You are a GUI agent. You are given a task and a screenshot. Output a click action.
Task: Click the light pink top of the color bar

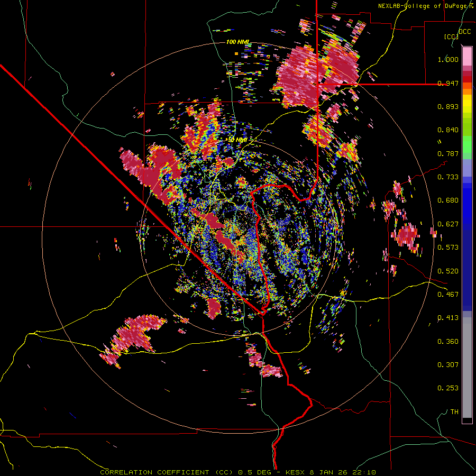click(x=467, y=56)
